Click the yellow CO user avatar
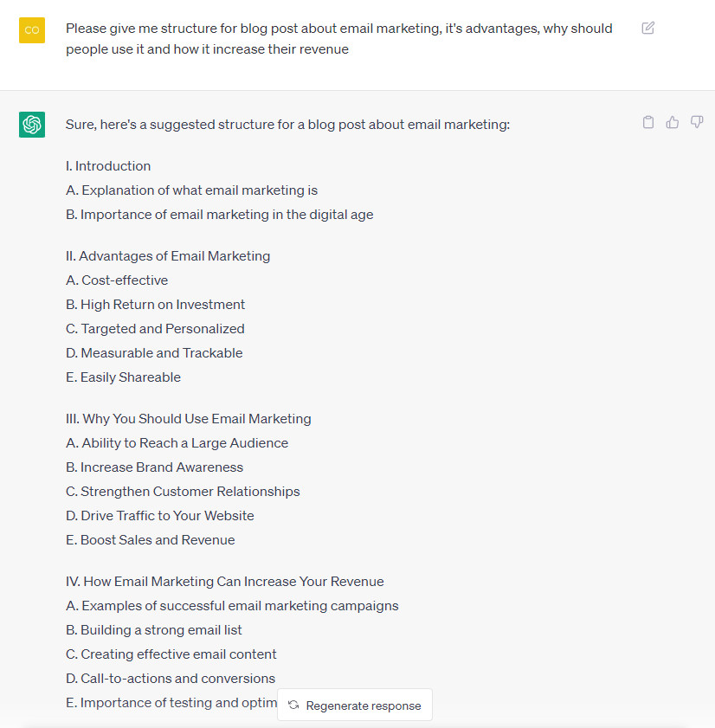715x728 pixels. point(32,29)
